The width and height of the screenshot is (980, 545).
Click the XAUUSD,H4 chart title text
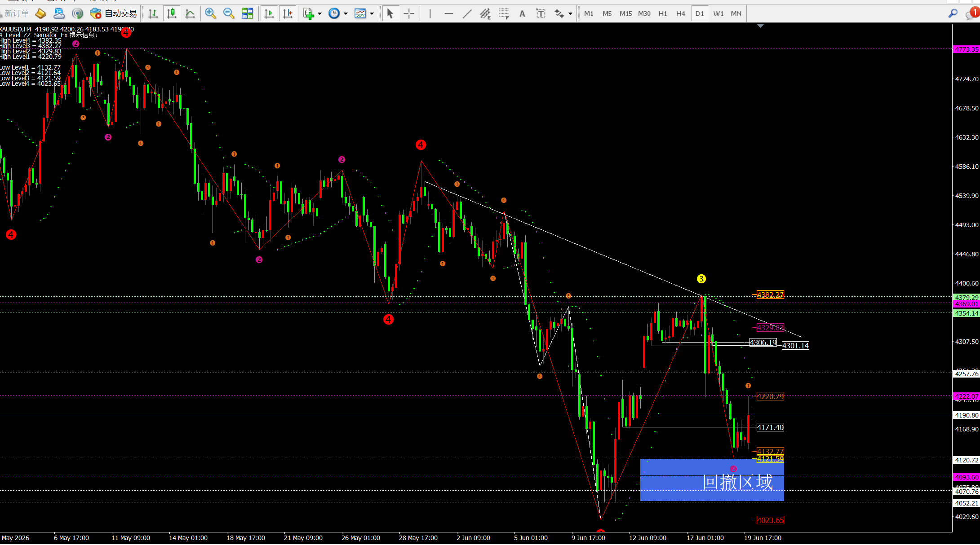click(16, 29)
